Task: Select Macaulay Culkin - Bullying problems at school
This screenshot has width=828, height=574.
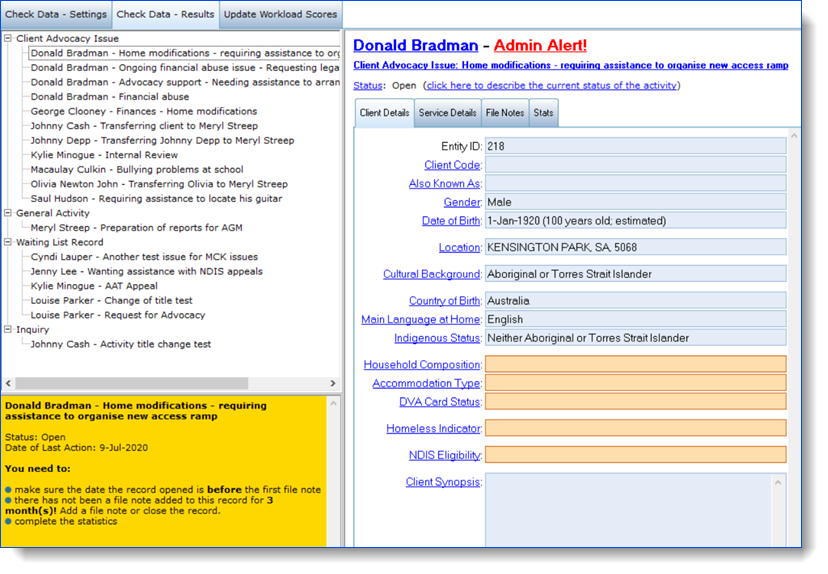Action: (x=137, y=170)
